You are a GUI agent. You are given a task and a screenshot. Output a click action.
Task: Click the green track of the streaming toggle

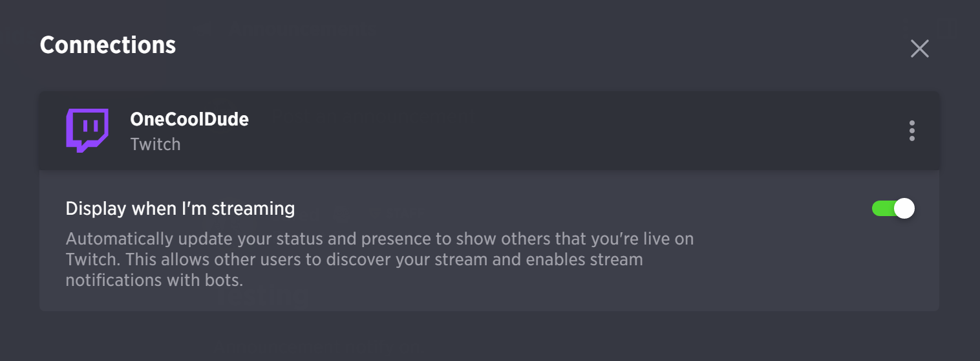click(883, 208)
